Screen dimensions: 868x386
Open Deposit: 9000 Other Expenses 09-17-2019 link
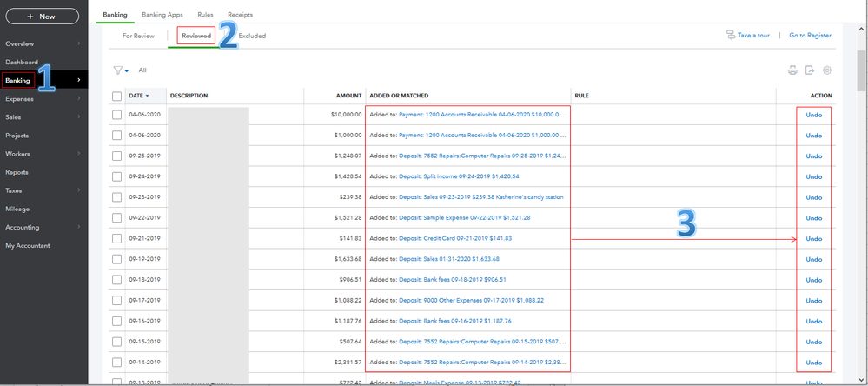[x=471, y=300]
